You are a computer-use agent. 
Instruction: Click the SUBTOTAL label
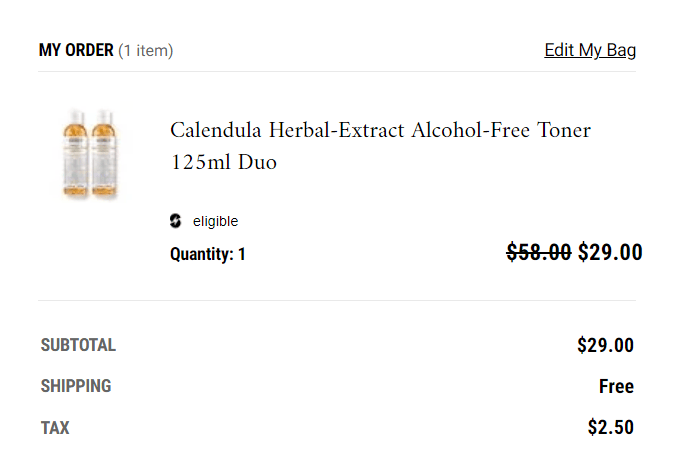(x=78, y=346)
